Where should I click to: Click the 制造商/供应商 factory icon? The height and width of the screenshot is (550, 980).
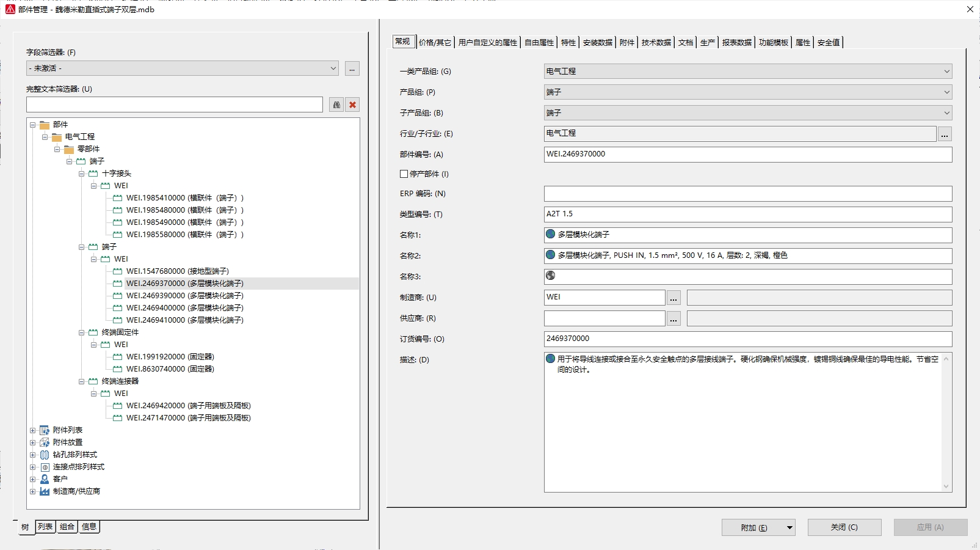[45, 491]
